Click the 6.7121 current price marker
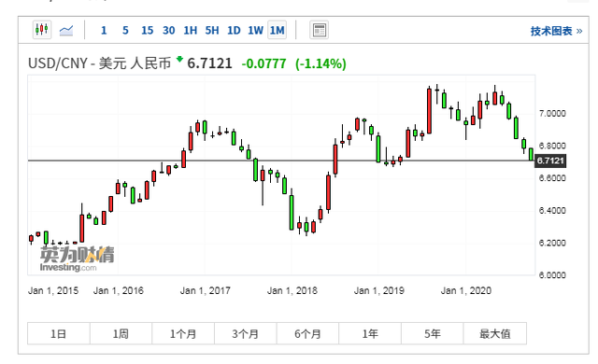Image resolution: width=598 pixels, height=364 pixels. tap(550, 161)
